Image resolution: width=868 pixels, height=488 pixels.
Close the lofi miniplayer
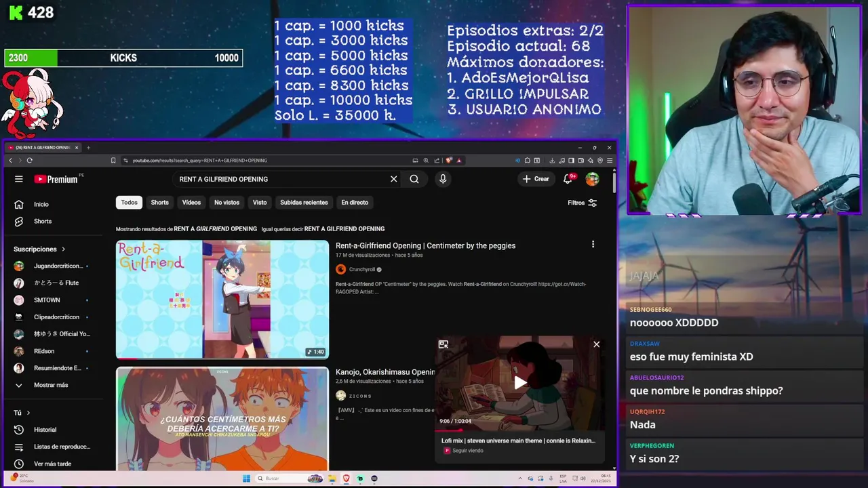coord(597,344)
